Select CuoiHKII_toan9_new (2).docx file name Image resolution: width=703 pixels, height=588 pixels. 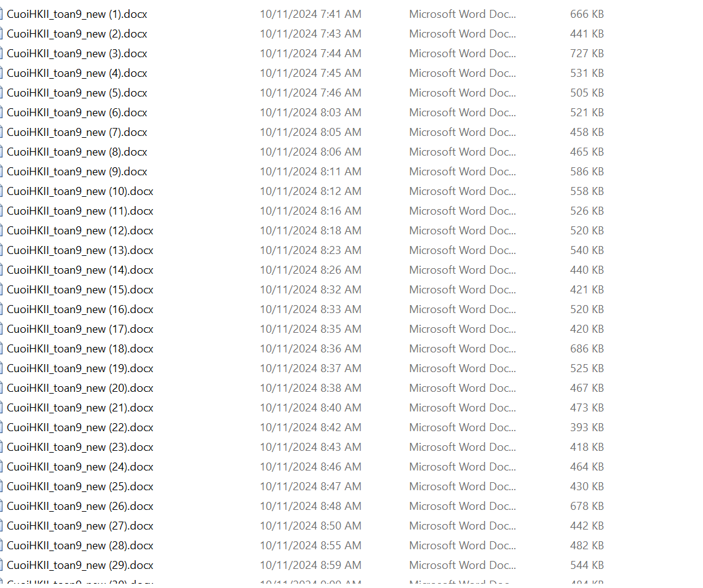coord(77,34)
